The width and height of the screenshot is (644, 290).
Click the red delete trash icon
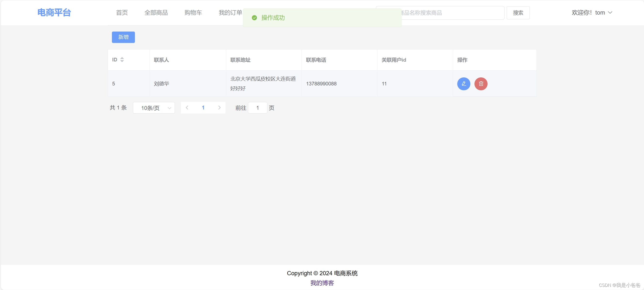coord(481,84)
